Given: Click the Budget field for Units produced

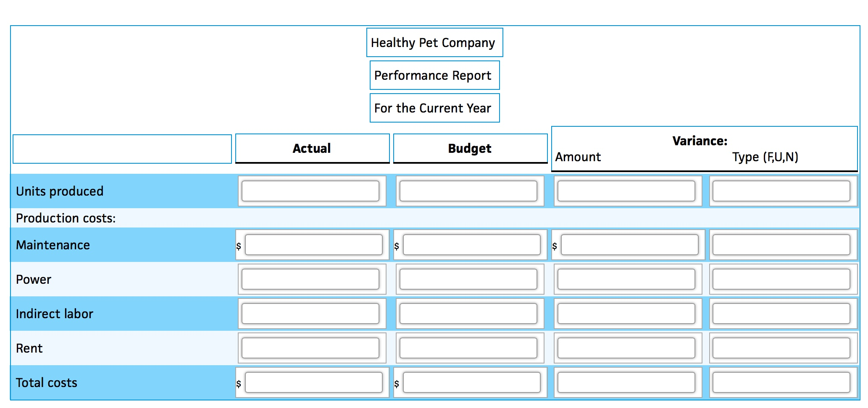Looking at the screenshot, I should [468, 191].
